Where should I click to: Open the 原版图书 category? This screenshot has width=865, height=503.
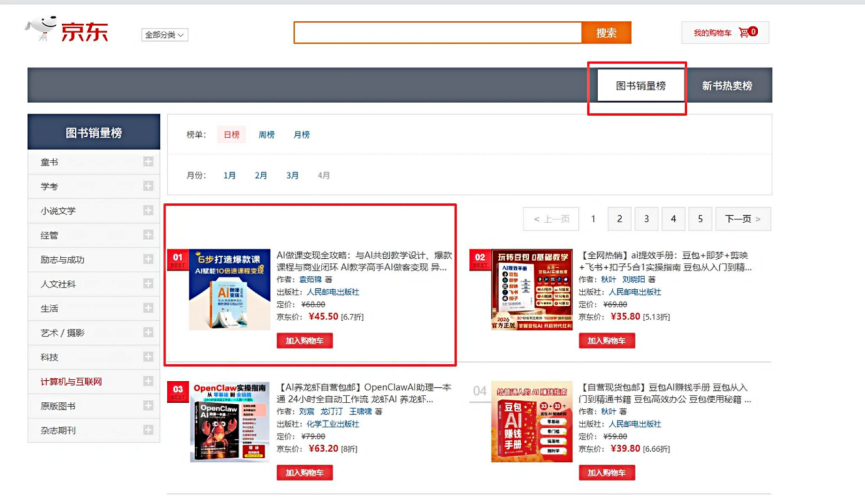point(58,406)
